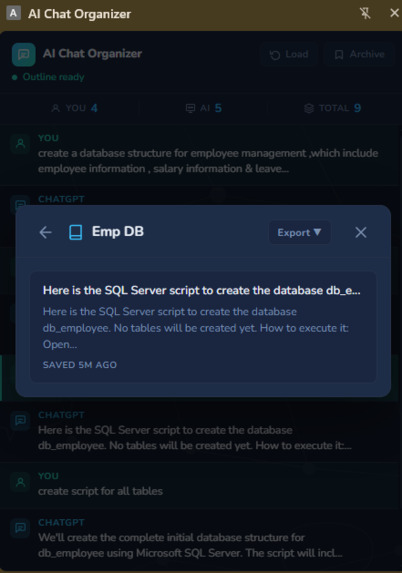Select the YOU 4 message filter
Image resolution: width=402 pixels, height=573 pixels.
click(74, 108)
